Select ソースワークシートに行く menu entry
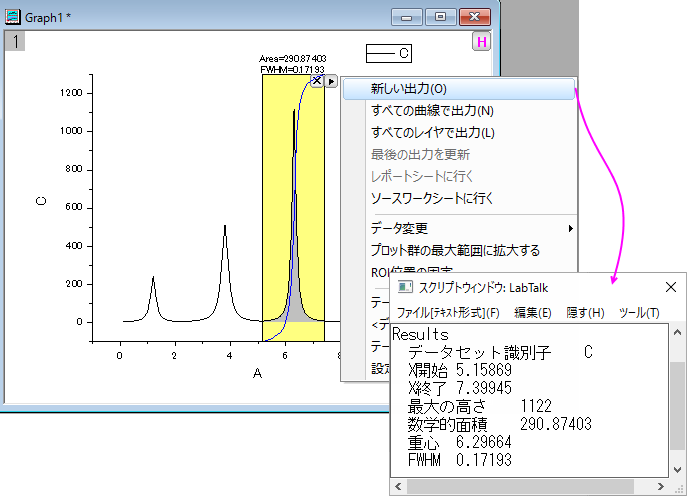The image size is (687, 496). [x=432, y=198]
